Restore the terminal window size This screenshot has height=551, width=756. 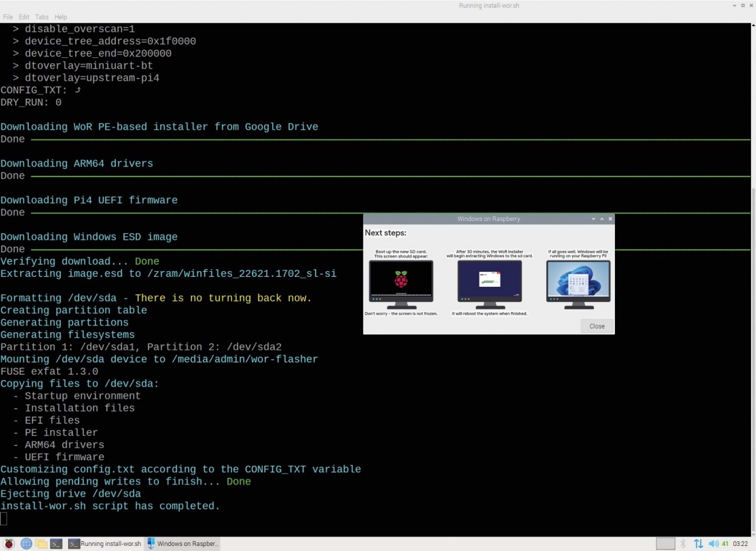point(743,6)
